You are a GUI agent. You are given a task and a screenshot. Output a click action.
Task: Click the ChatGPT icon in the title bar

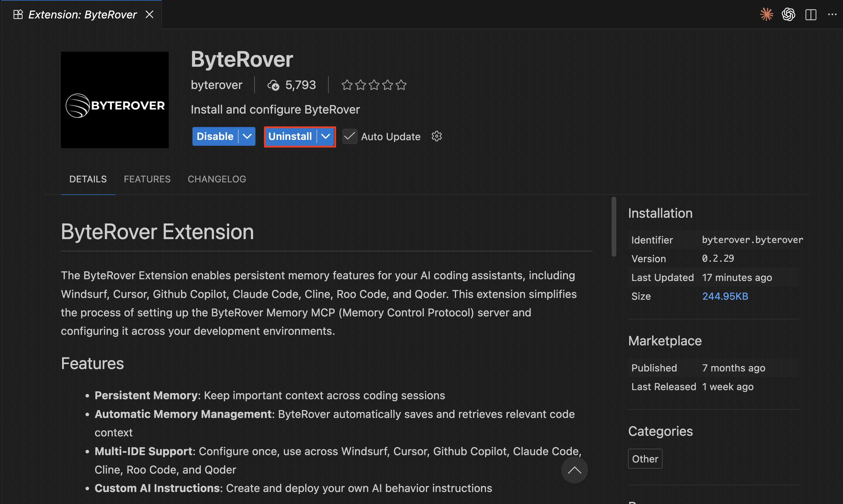click(789, 14)
